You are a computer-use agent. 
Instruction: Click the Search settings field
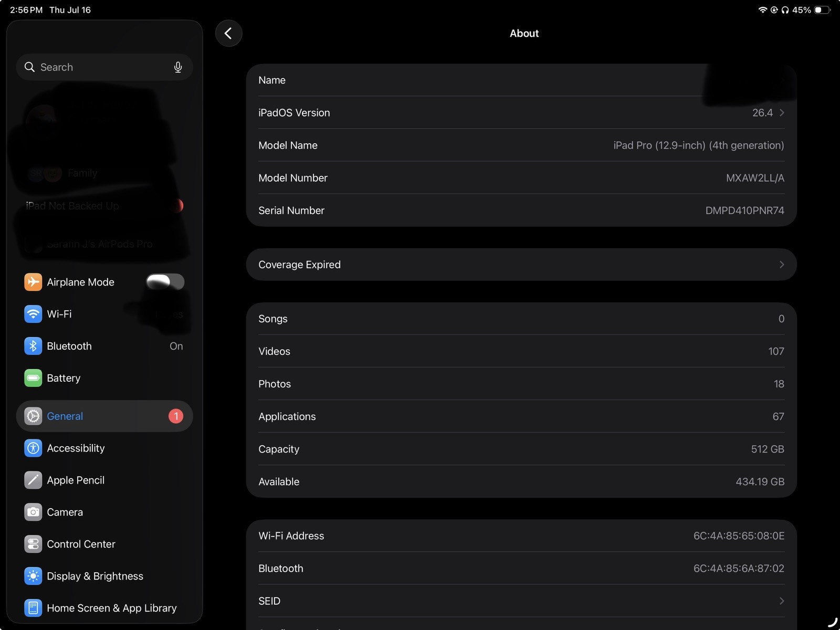(104, 67)
